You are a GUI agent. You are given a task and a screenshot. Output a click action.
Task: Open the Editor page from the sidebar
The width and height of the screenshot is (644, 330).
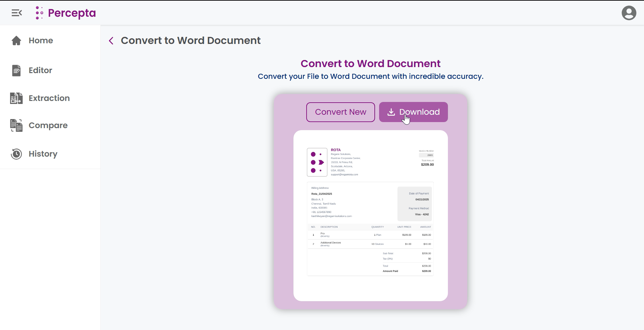point(40,70)
